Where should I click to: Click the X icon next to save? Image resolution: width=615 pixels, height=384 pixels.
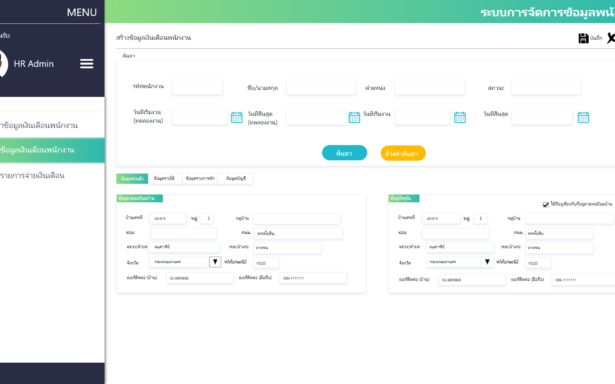coord(611,38)
